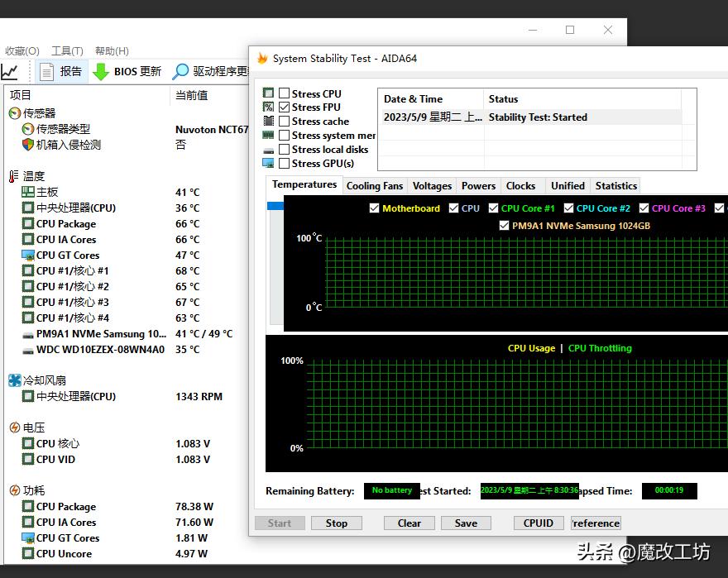Viewport: 728px width, 578px height.
Task: Click the fan icon beside 冷却风扇
Action: click(14, 380)
